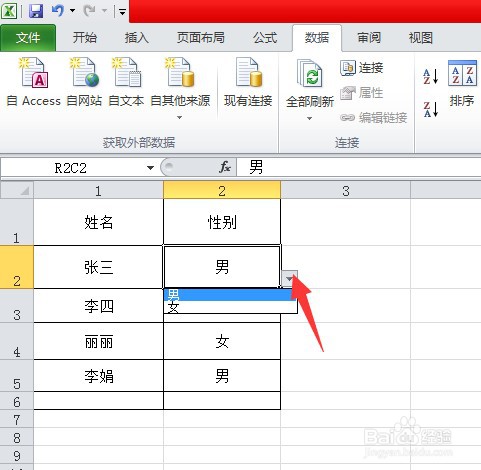Viewport: 481px width, 470px height.
Task: Click the Name Box showing R2C2
Action: point(71,168)
